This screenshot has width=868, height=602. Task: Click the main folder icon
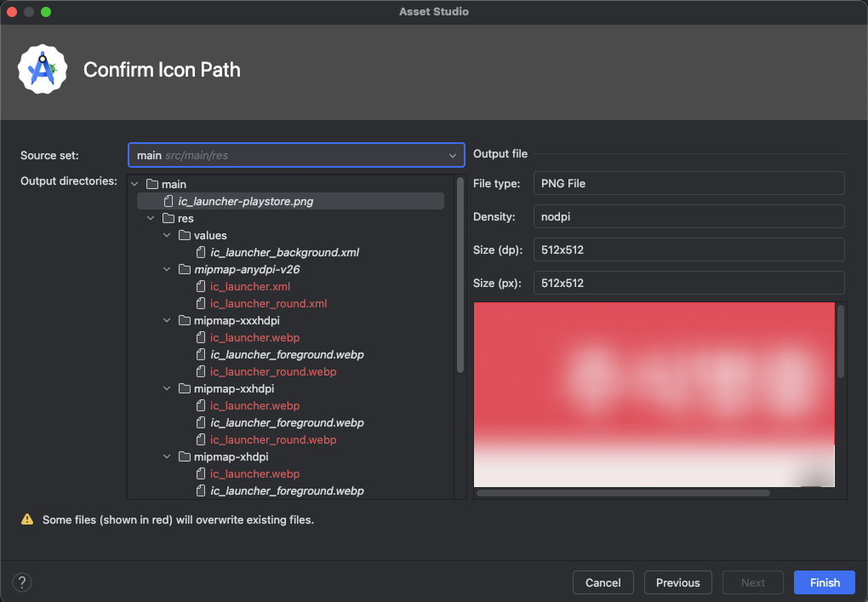[152, 184]
